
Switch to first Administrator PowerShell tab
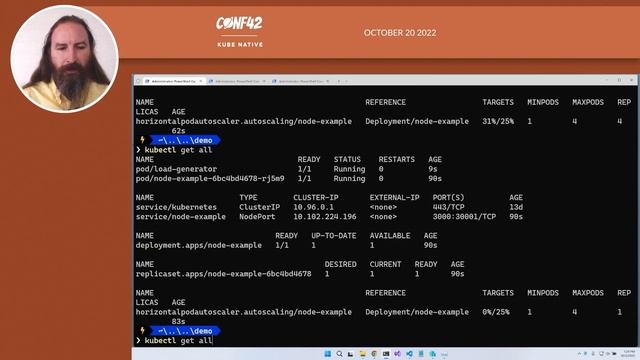click(173, 81)
